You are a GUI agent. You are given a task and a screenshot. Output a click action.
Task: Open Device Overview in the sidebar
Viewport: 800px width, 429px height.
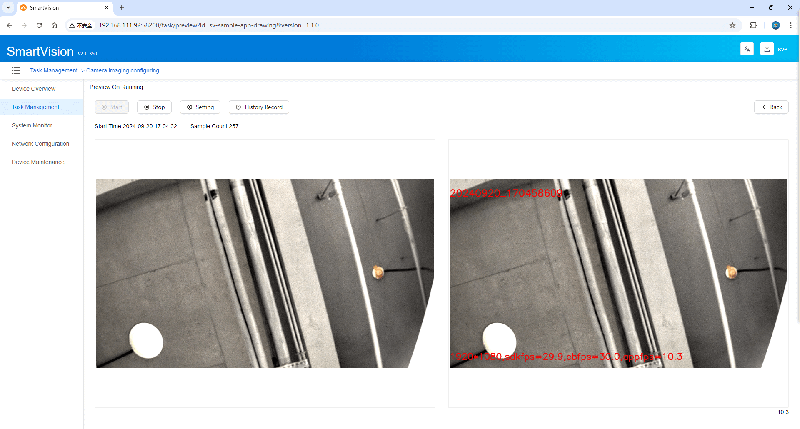pos(34,89)
